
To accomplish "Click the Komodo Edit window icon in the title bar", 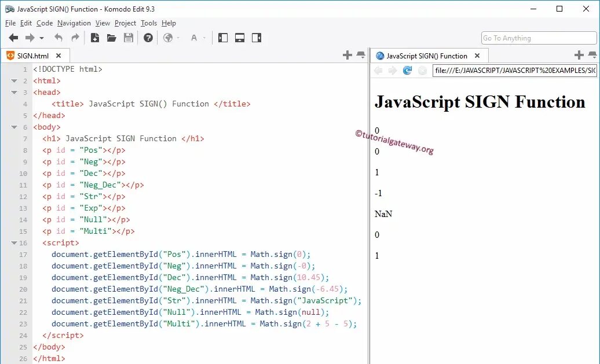I will pyautogui.click(x=10, y=9).
